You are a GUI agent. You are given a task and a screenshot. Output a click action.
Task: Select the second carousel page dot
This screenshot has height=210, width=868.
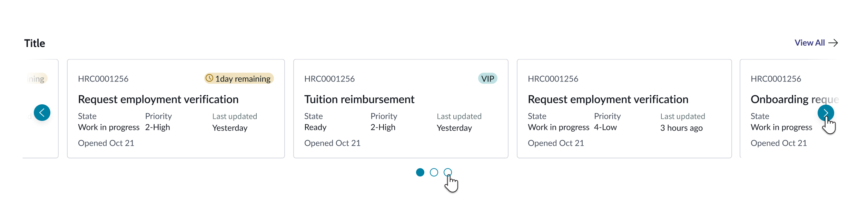434,172
